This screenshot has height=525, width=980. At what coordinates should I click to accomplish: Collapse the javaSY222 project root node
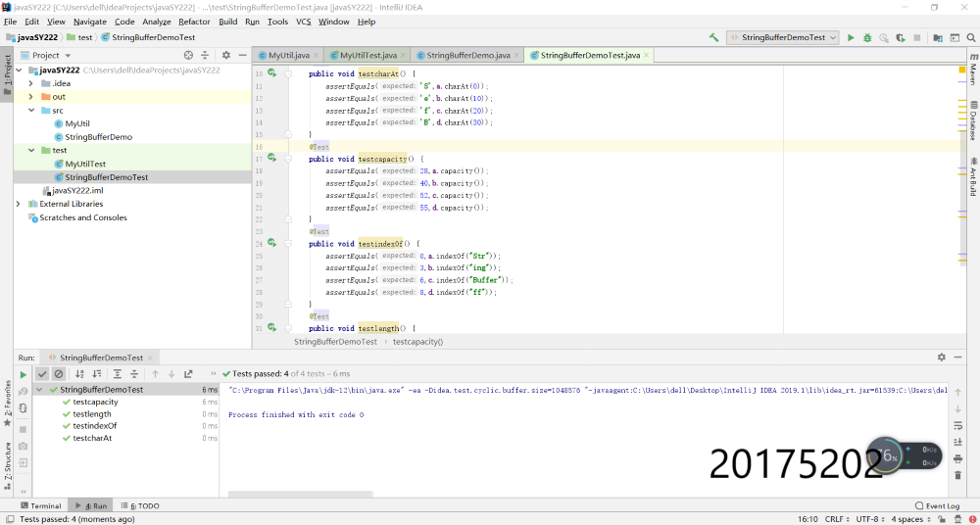click(x=19, y=70)
